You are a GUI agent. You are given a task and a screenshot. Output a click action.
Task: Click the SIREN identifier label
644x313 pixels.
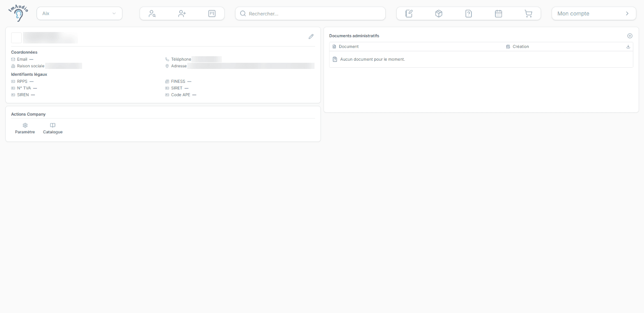(23, 95)
